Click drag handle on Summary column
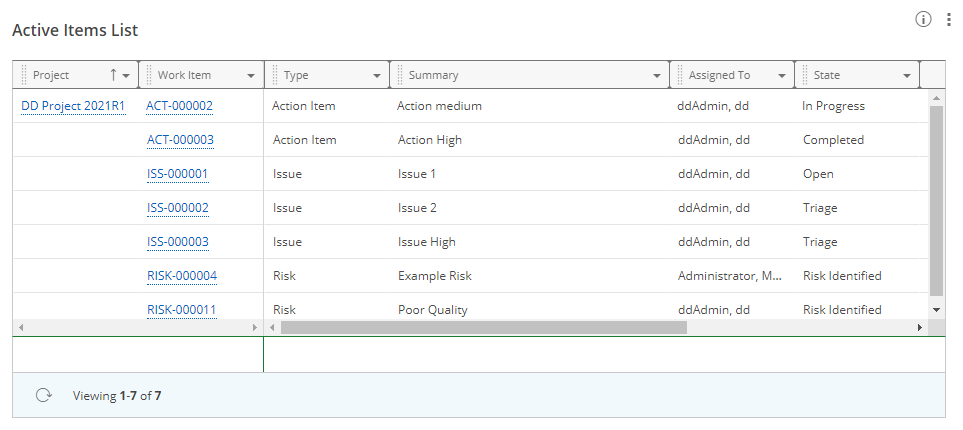Image resolution: width=963 pixels, height=430 pixels. [x=400, y=75]
